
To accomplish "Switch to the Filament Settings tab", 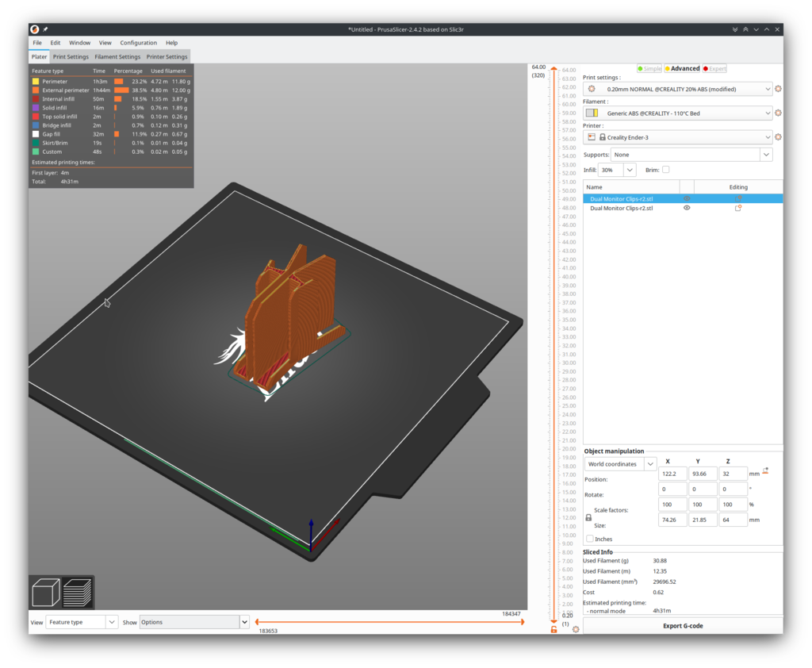I will tap(117, 56).
